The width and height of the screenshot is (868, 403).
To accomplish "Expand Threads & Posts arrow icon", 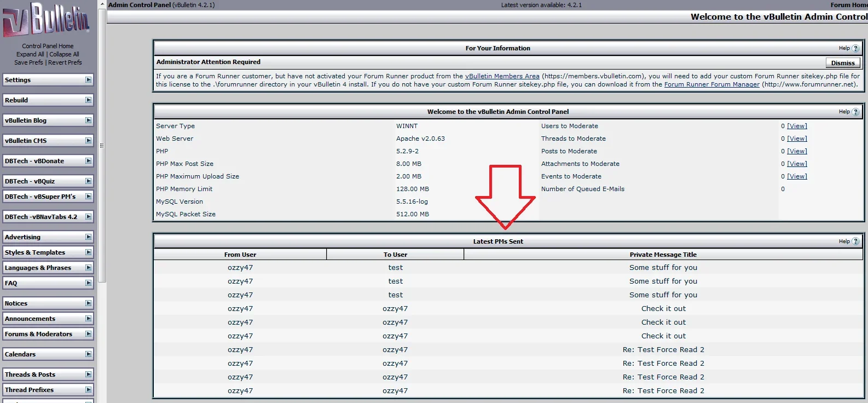I will point(89,375).
